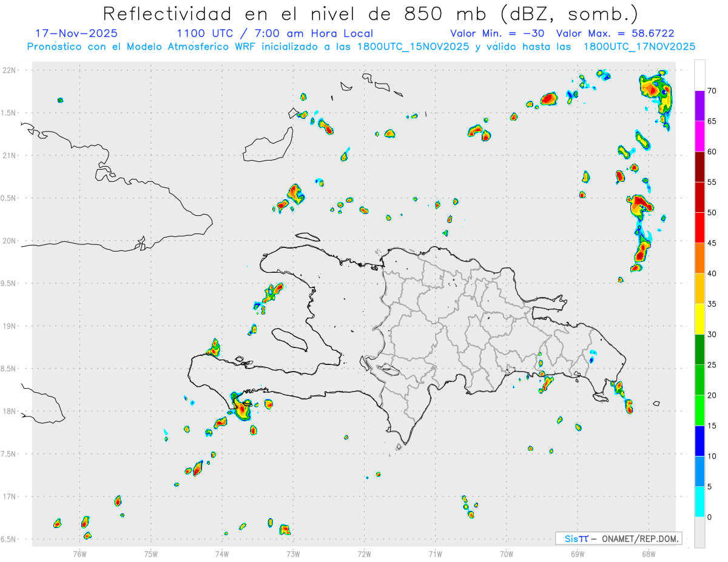Click the SisTT ONAMET/REP.DOM. logo box
728x562 pixels.
[x=618, y=538]
